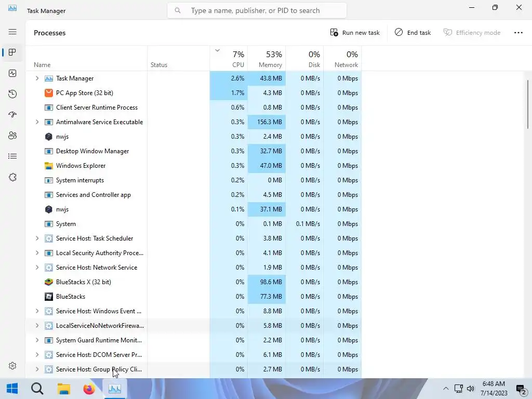Select the Processes sidebar icon
Image resolution: width=532 pixels, height=399 pixels.
(x=12, y=52)
